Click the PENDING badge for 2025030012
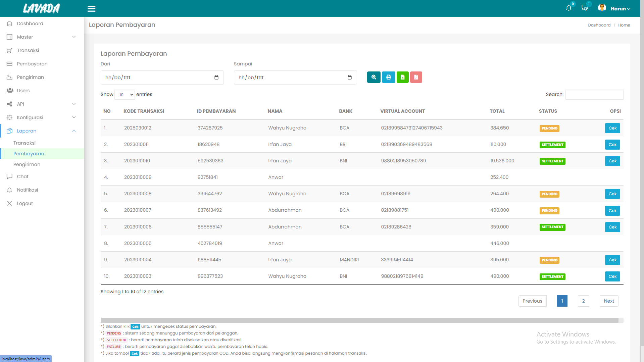The image size is (644, 362). 549,128
